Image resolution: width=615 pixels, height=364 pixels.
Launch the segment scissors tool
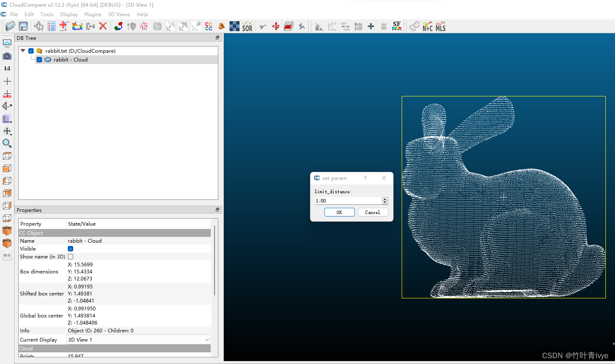(263, 27)
